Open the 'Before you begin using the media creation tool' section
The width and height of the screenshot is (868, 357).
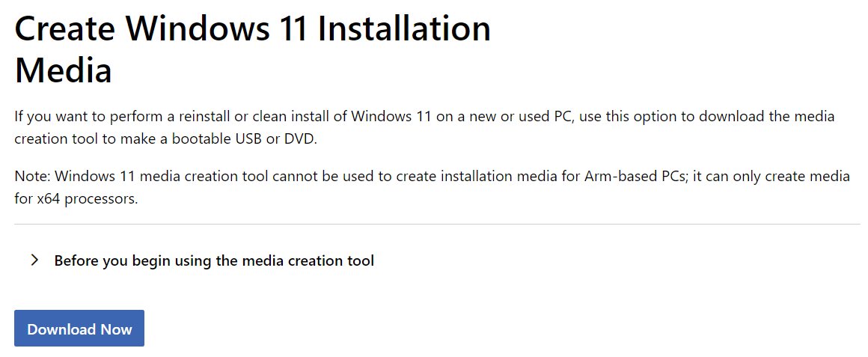coord(214,261)
